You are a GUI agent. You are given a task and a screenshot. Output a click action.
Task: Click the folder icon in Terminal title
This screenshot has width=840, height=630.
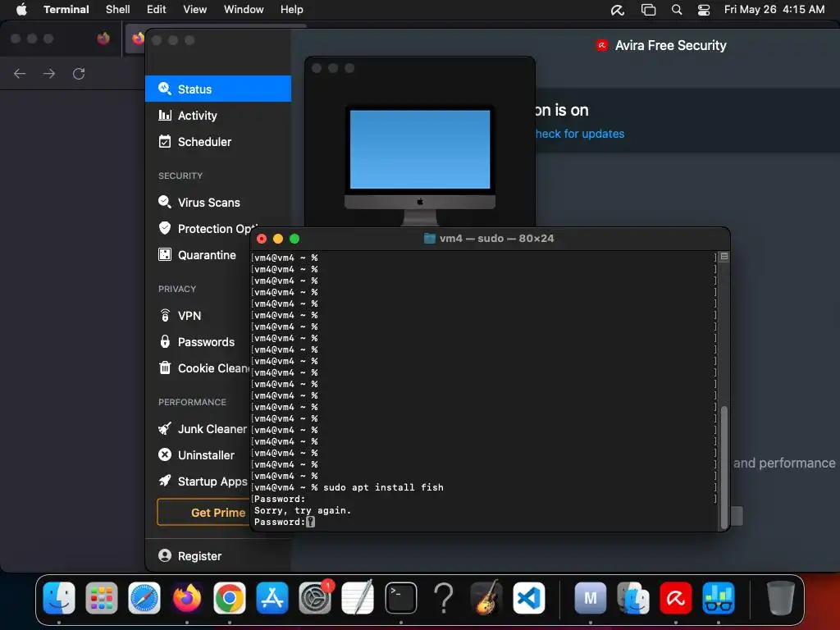point(429,239)
